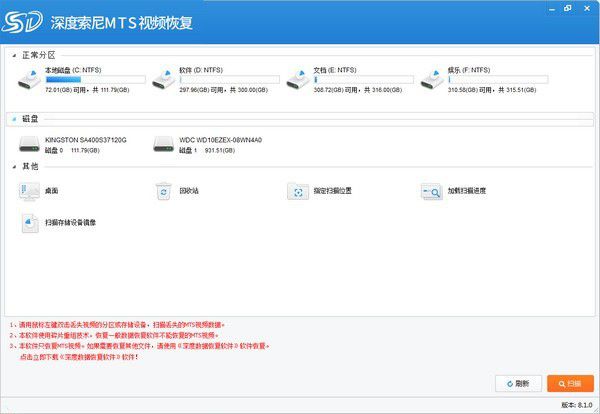Viewport: 600px width, 414px height.
Task: Minimize the application window
Action: pos(551,8)
